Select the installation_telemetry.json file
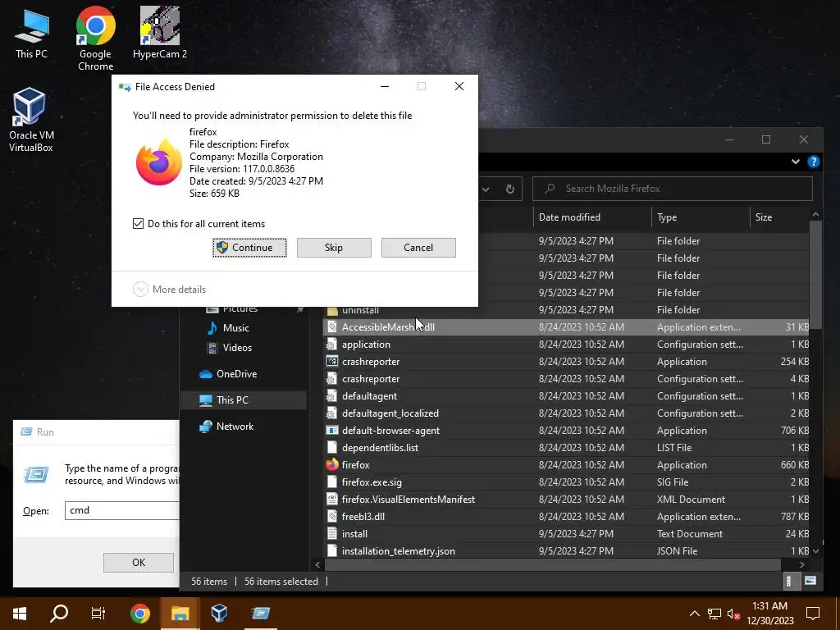The image size is (840, 630). pos(566,550)
